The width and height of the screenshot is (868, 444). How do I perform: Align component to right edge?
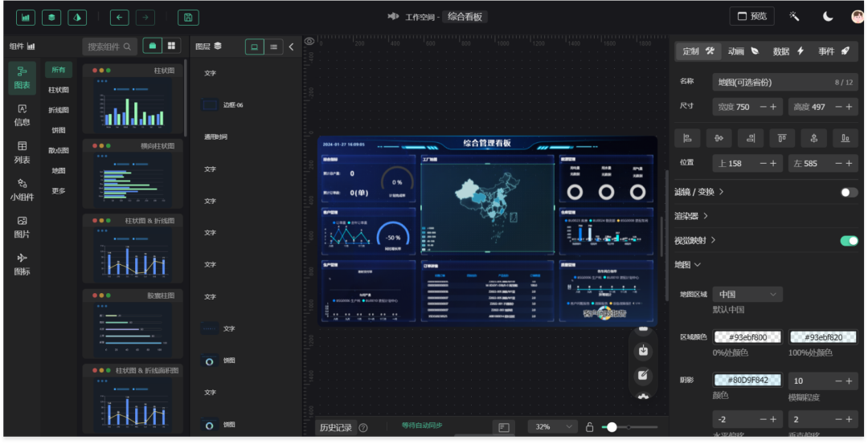[x=751, y=138]
